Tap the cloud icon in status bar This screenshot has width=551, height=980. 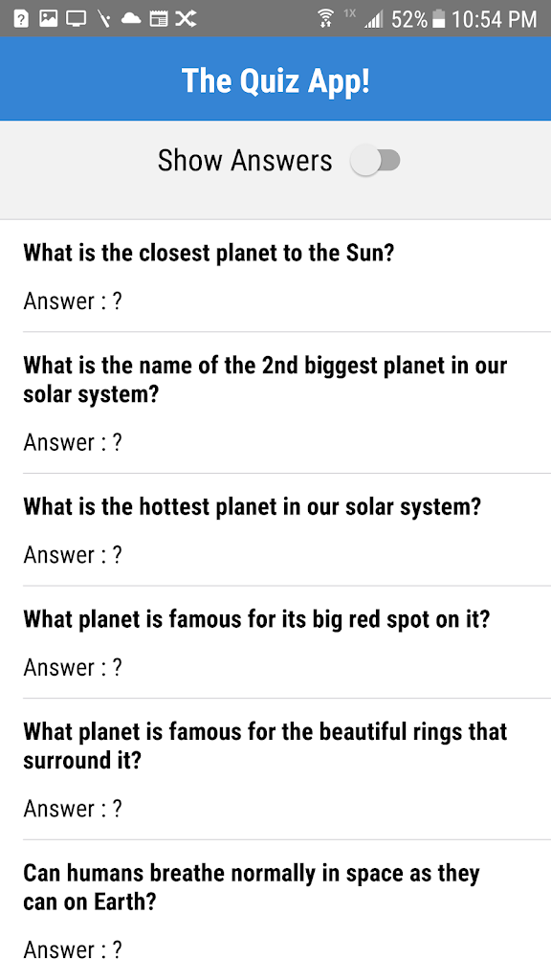click(130, 19)
